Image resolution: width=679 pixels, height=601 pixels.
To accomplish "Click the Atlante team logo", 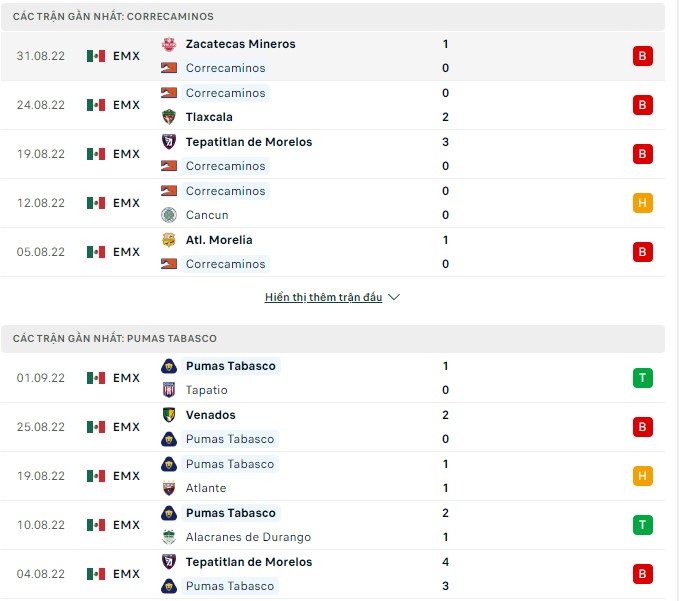I will [x=168, y=488].
